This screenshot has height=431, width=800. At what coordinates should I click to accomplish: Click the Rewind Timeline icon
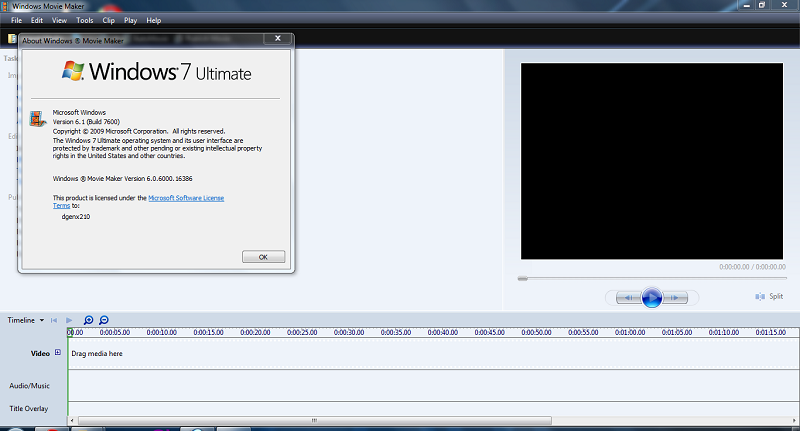[54, 320]
